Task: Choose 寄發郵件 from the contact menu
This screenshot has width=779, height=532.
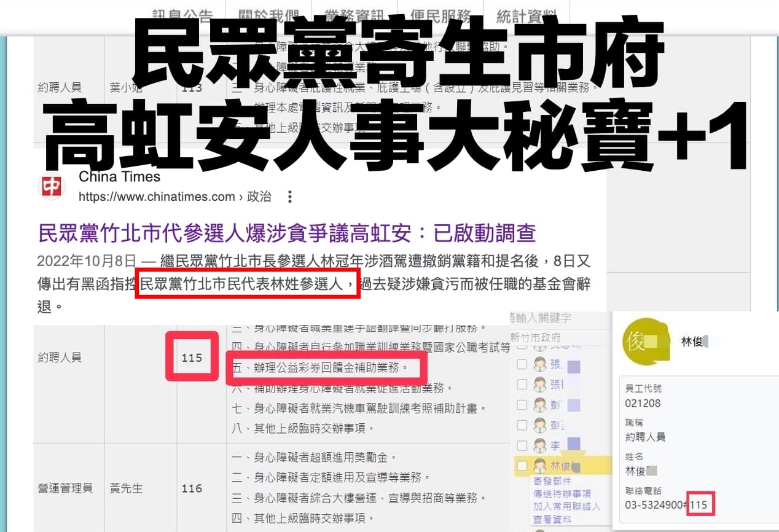Action: pyautogui.click(x=552, y=481)
